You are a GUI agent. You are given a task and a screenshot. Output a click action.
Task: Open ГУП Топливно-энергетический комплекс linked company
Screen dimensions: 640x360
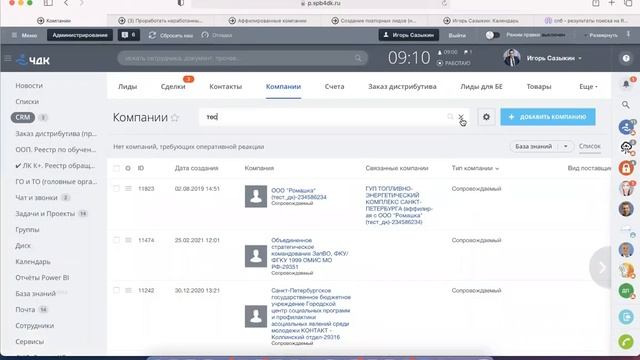click(399, 205)
